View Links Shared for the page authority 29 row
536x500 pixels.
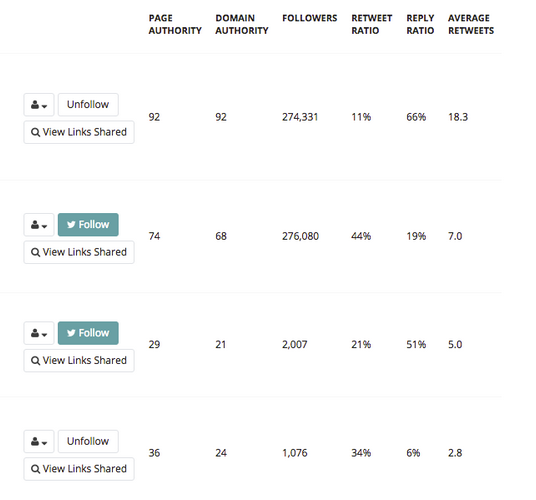pos(79,361)
